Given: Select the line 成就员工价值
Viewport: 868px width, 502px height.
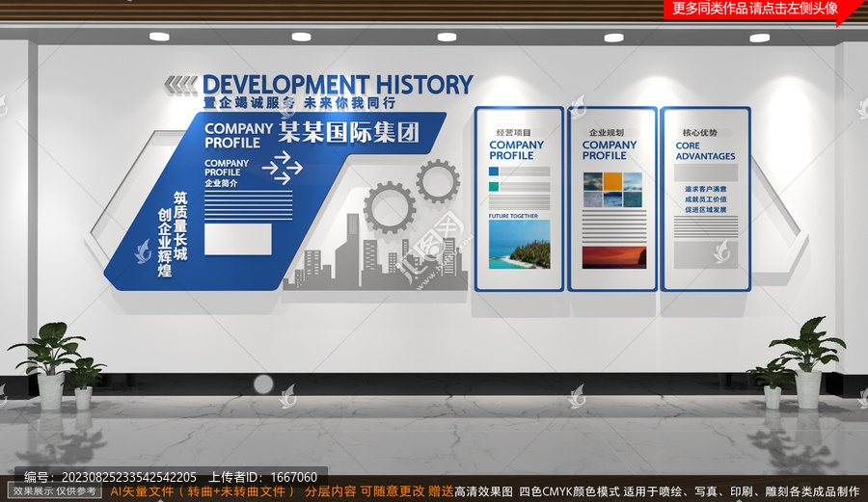Looking at the screenshot, I should click(x=705, y=199).
